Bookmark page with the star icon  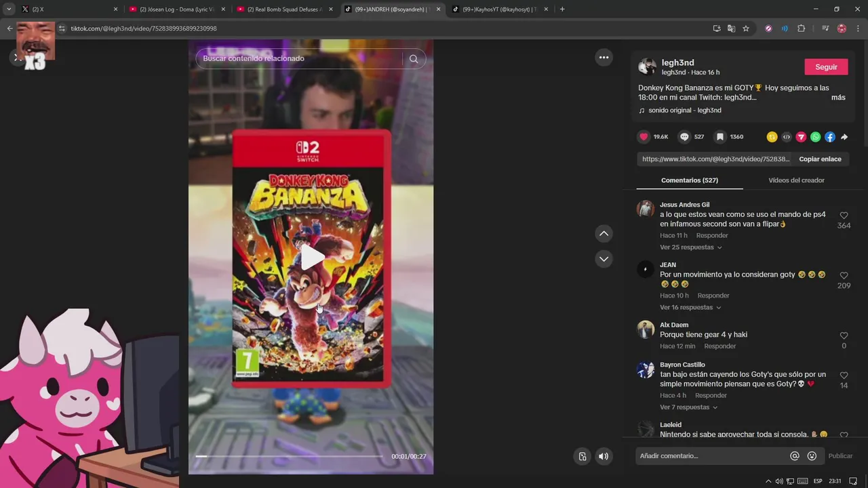(x=746, y=28)
